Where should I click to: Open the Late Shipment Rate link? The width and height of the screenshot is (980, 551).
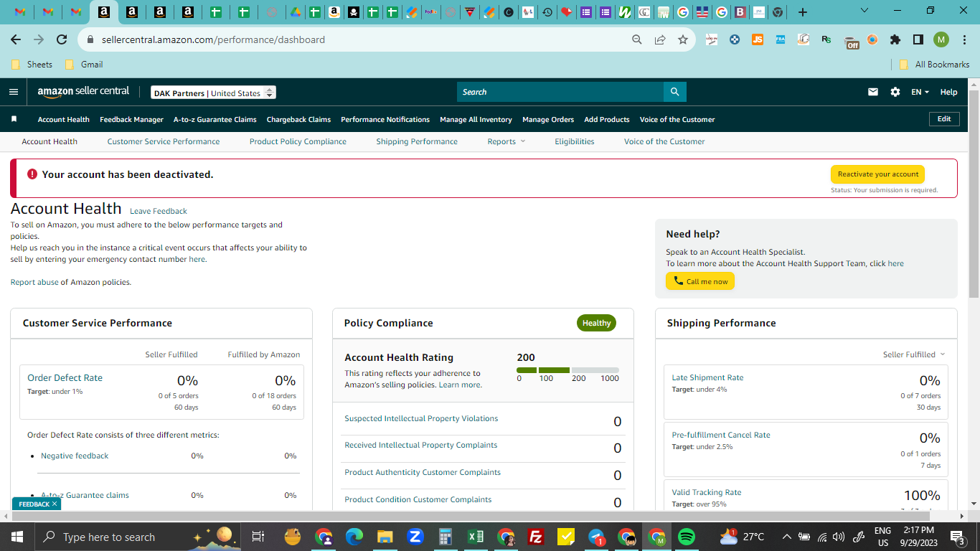[707, 377]
